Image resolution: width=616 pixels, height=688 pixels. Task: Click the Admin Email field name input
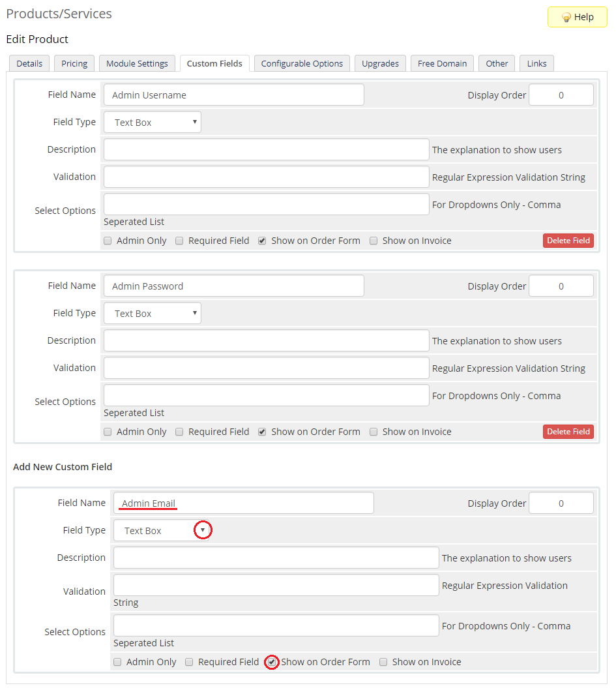pyautogui.click(x=243, y=503)
